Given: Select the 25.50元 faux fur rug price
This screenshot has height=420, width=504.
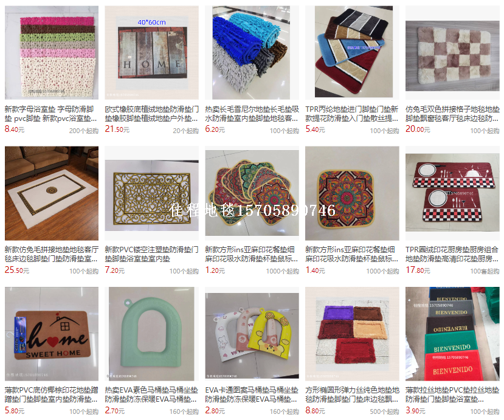Looking at the screenshot, I should pos(17,270).
